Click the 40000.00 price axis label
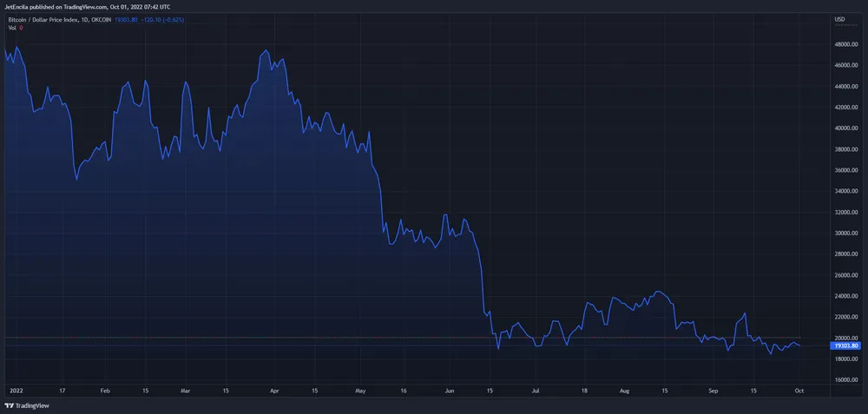 (845, 128)
